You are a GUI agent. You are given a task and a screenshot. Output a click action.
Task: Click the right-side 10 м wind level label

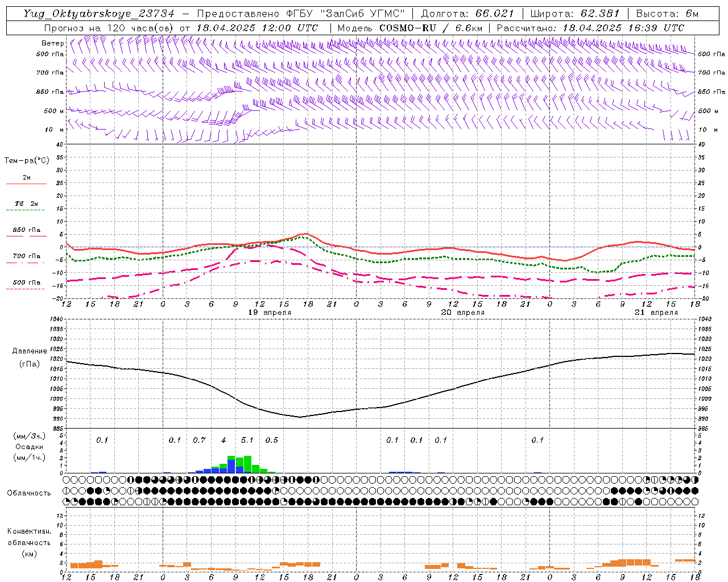[708, 130]
